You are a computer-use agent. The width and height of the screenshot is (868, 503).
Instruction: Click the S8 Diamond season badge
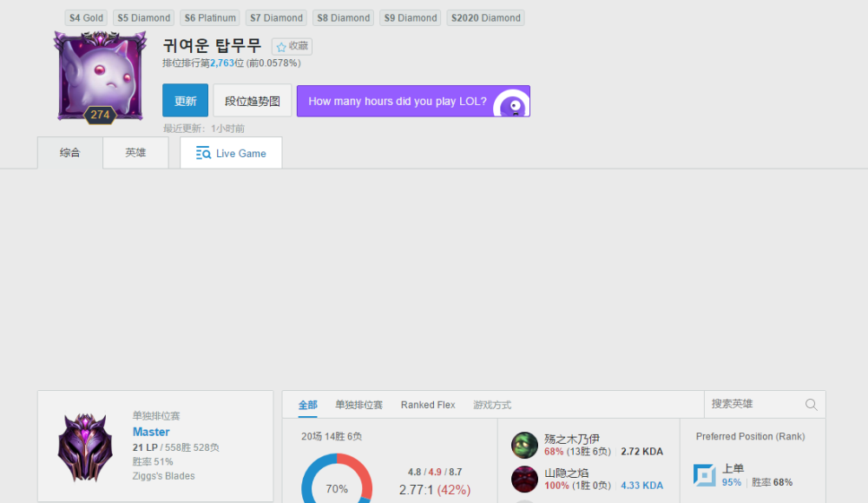(343, 17)
